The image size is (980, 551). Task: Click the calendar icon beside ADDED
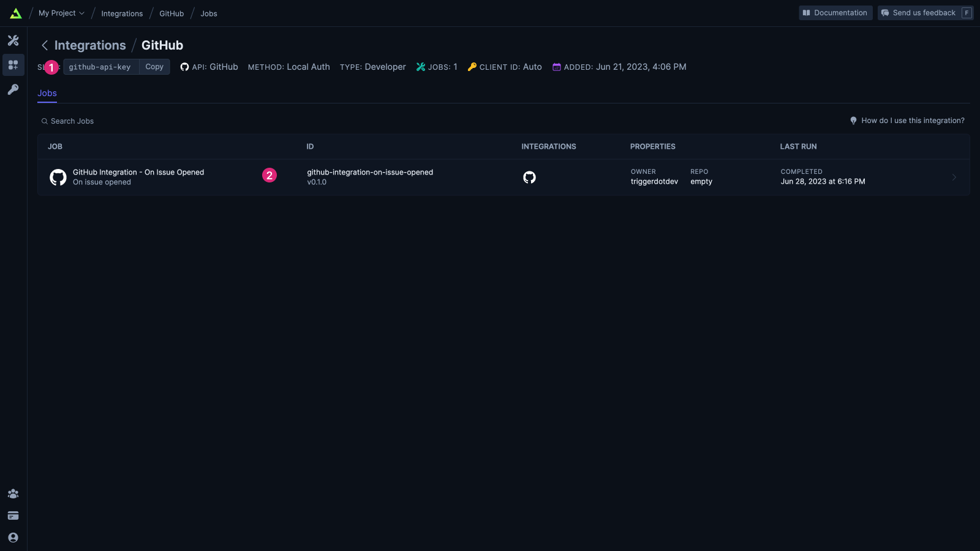tap(557, 67)
